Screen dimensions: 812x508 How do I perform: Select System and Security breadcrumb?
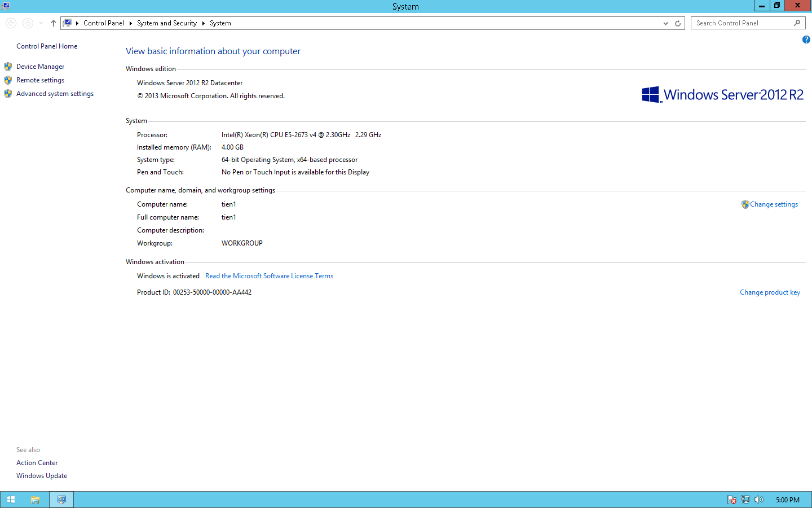click(x=166, y=23)
